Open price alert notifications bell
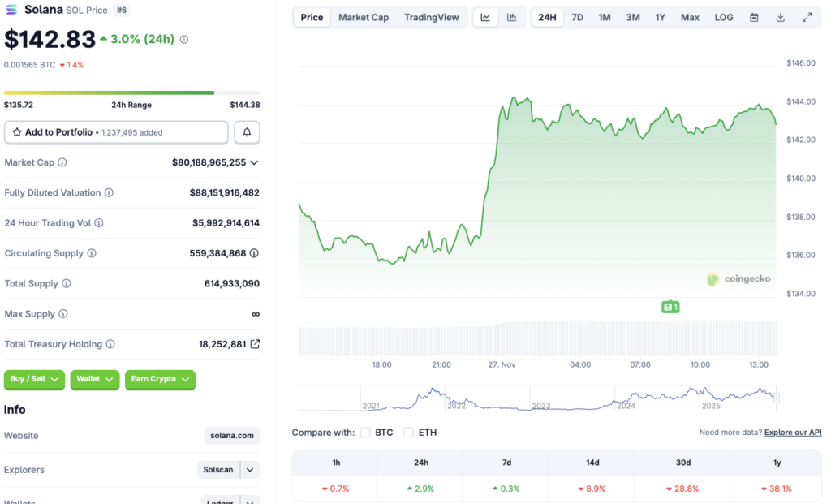The image size is (831, 504). 247,131
